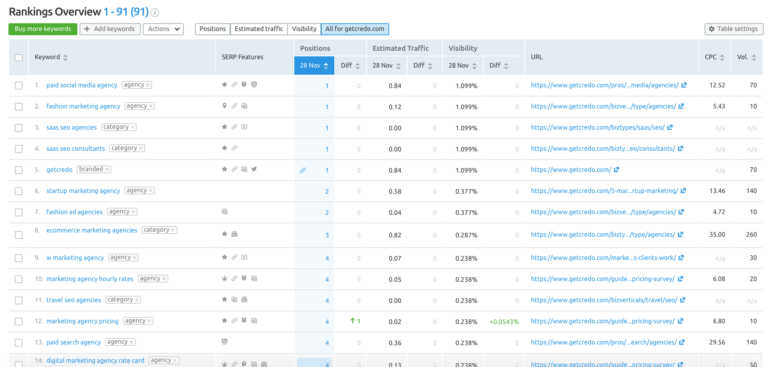
Task: Open external link icon for paid social media agency URL
Action: 684,85
